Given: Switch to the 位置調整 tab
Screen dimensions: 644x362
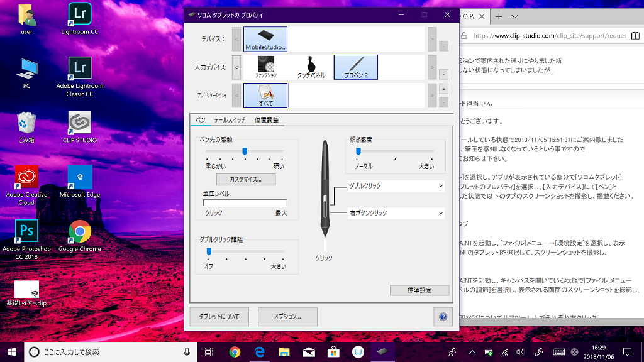Looking at the screenshot, I should click(266, 119).
